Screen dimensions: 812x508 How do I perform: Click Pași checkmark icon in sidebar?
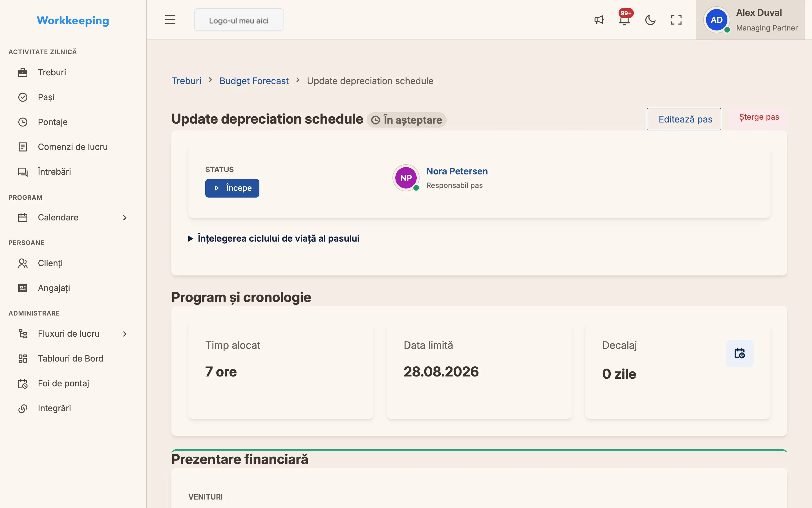click(23, 97)
